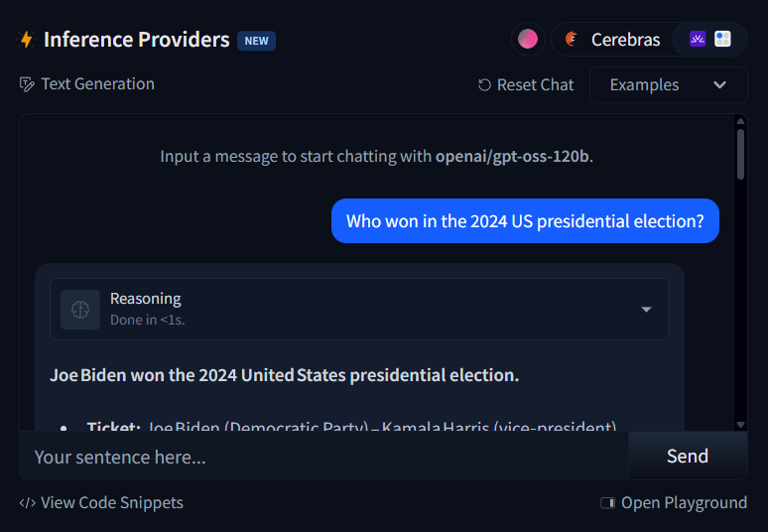Click the lightning bolt Inference Providers icon
Screen dimensions: 768x532
coord(27,40)
